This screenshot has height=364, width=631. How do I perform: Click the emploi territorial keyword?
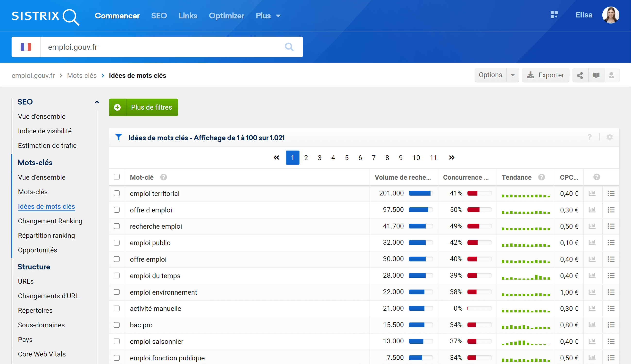point(155,194)
